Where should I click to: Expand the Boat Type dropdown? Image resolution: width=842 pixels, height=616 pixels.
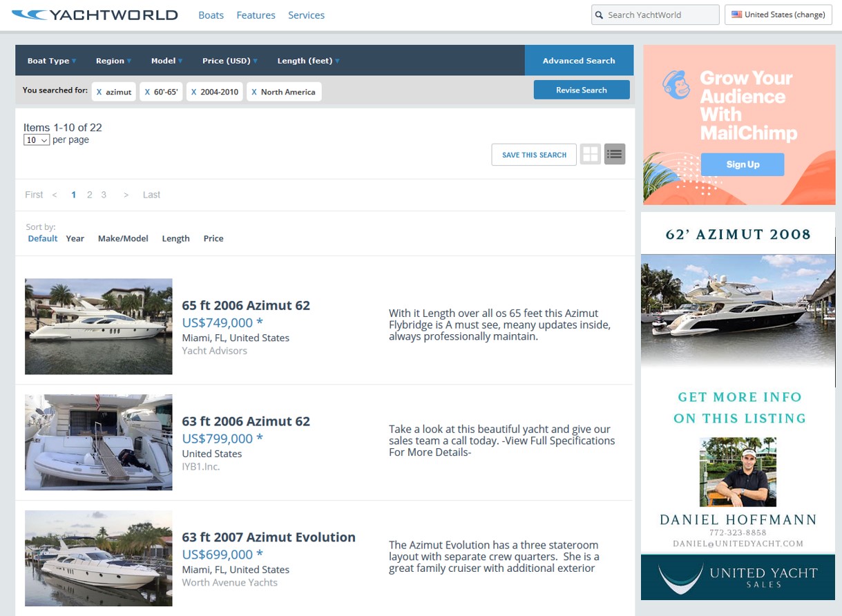[52, 61]
